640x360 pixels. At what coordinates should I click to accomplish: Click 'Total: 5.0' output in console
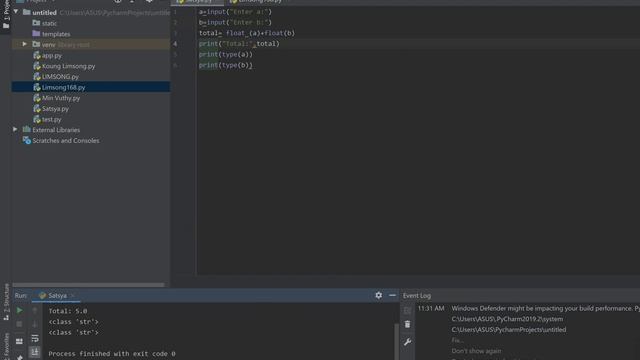pos(68,311)
